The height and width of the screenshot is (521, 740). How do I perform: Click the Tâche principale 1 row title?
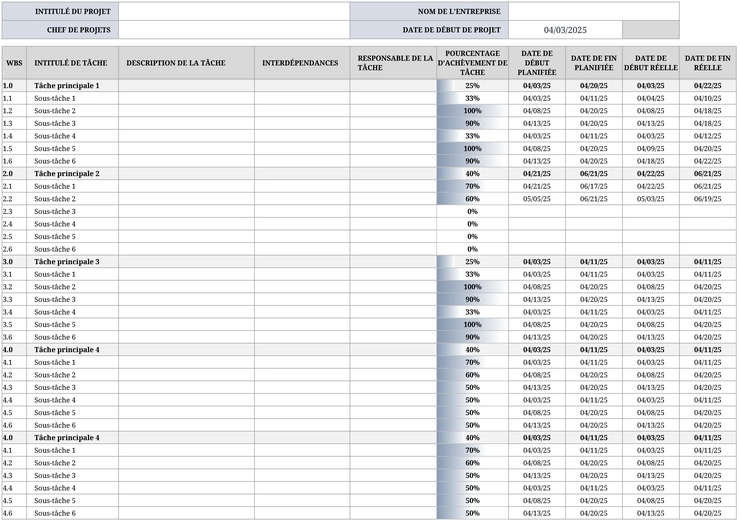(67, 85)
